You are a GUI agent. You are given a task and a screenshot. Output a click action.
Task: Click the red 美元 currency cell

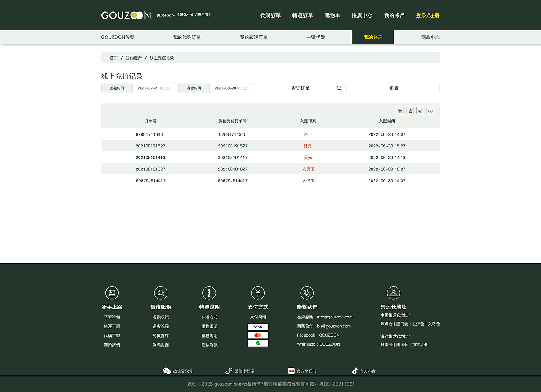(308, 158)
